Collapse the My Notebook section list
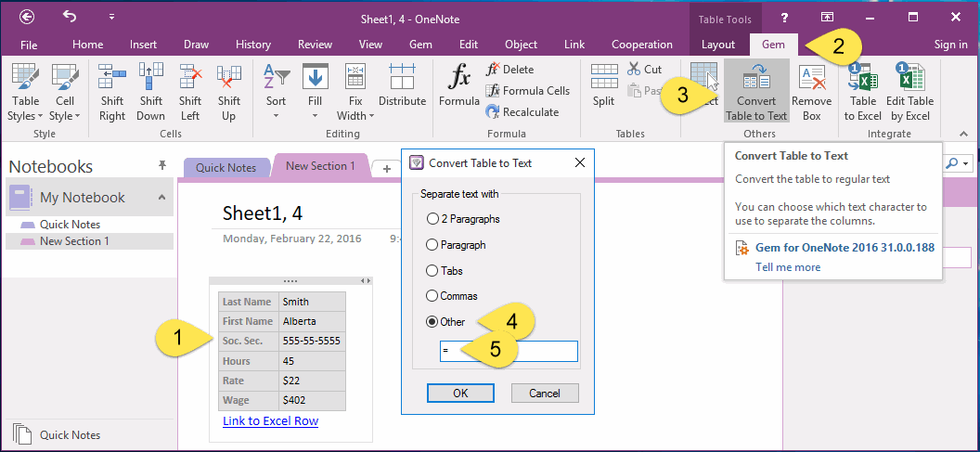The image size is (980, 452). click(x=161, y=197)
